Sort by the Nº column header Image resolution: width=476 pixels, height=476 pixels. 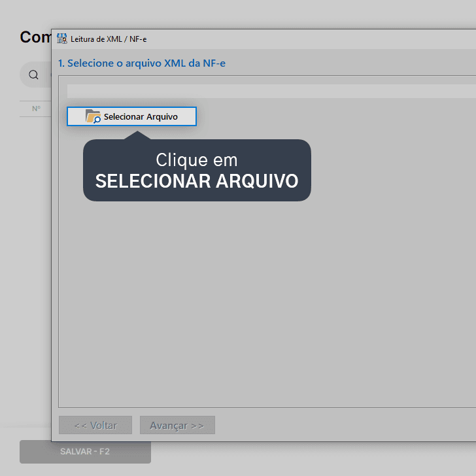click(x=36, y=109)
